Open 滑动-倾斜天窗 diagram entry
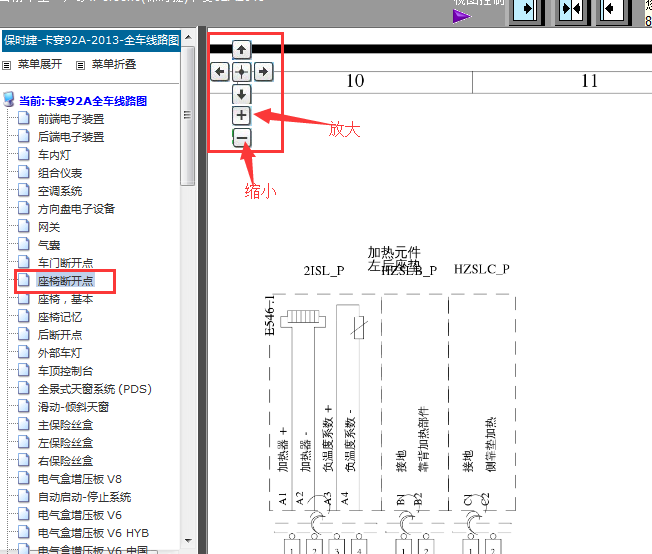652x554 pixels. point(73,407)
